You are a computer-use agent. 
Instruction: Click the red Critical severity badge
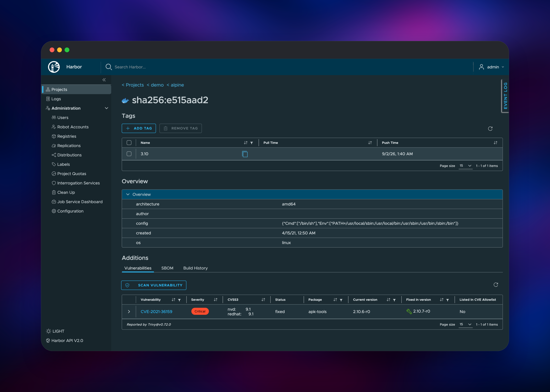coord(200,311)
